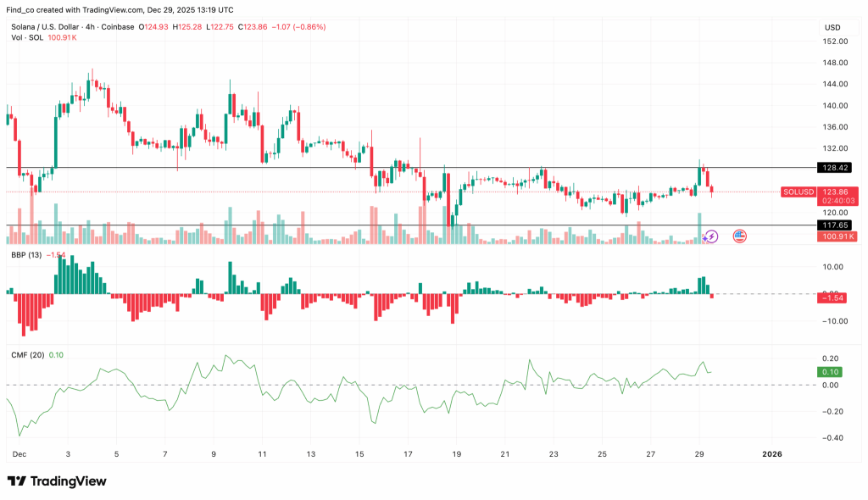The image size is (868, 500).
Task: Open the Vol · SOL indicator legend
Action: tap(26, 37)
